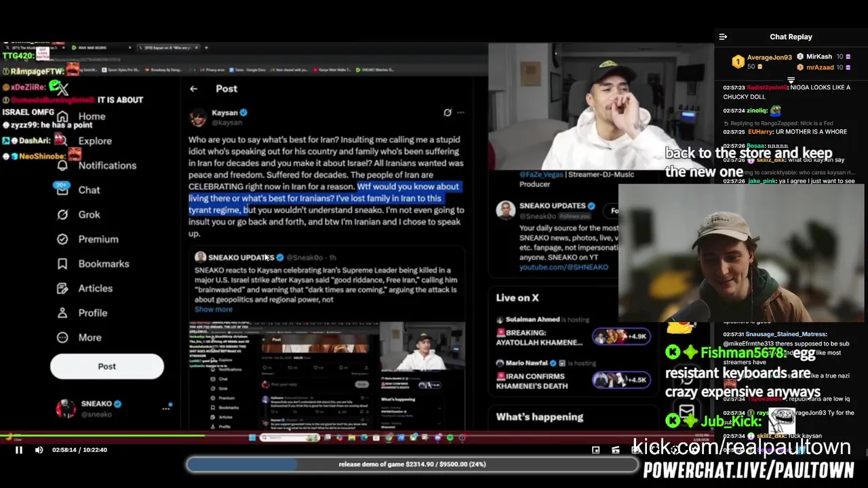Open Explore in the X sidebar

click(x=94, y=141)
